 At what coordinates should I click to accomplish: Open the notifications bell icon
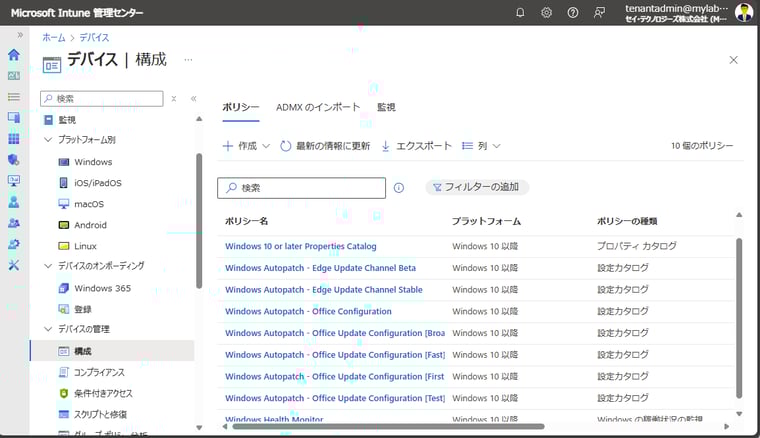click(x=520, y=13)
